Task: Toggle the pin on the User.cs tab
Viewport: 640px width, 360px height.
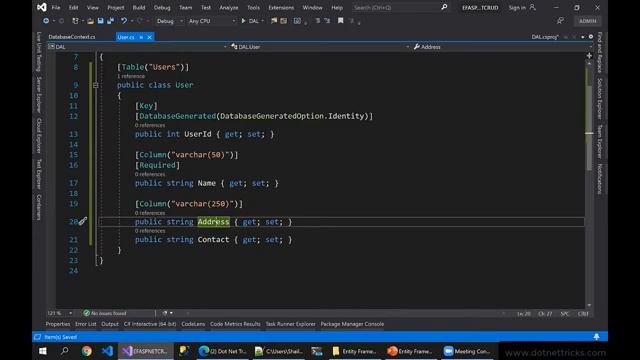Action: 141,37
